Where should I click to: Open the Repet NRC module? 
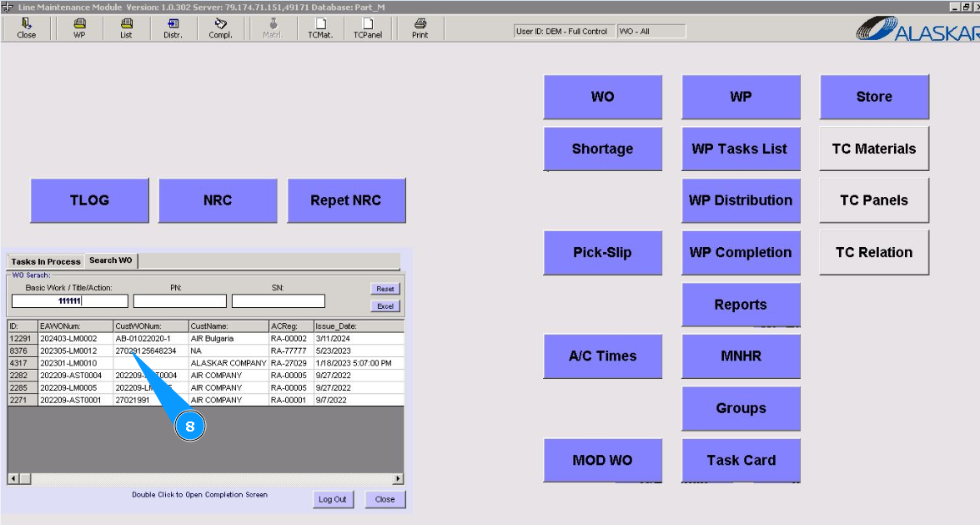click(x=346, y=200)
